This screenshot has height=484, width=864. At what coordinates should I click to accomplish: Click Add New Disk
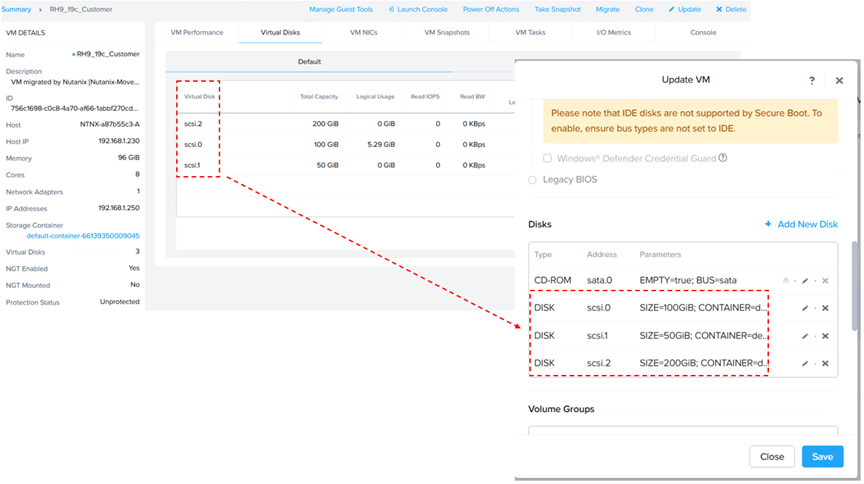[801, 224]
